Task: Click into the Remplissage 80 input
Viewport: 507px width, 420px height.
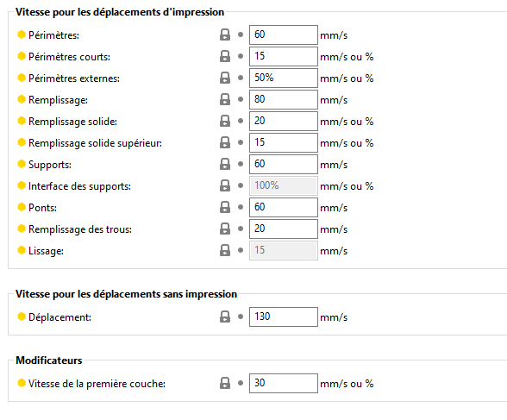Action: pos(284,99)
